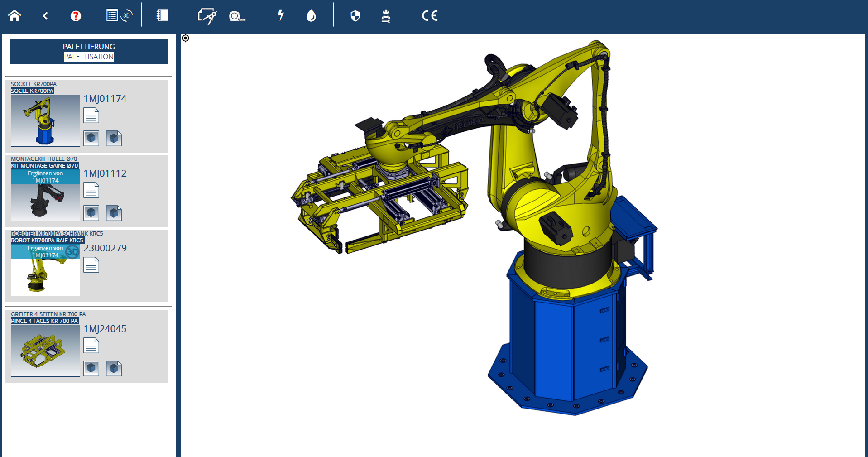Screen dimensions: 868x457
Task: Open the document icon for 1MJ01174
Action: pyautogui.click(x=91, y=115)
